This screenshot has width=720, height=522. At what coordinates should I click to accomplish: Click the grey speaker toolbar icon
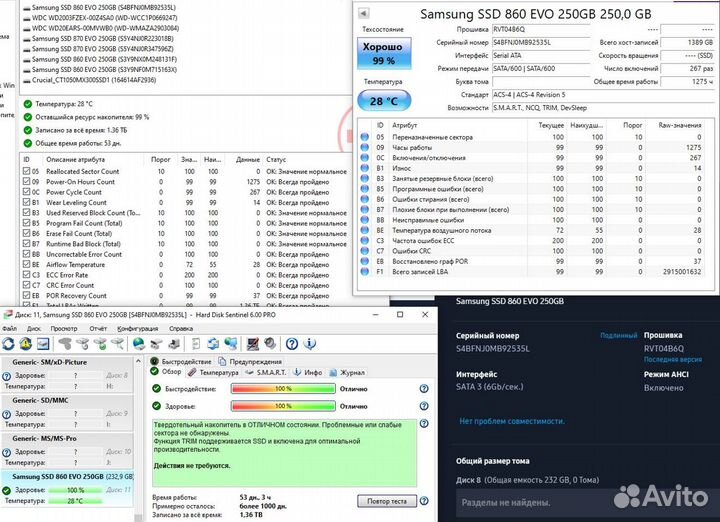(270, 343)
